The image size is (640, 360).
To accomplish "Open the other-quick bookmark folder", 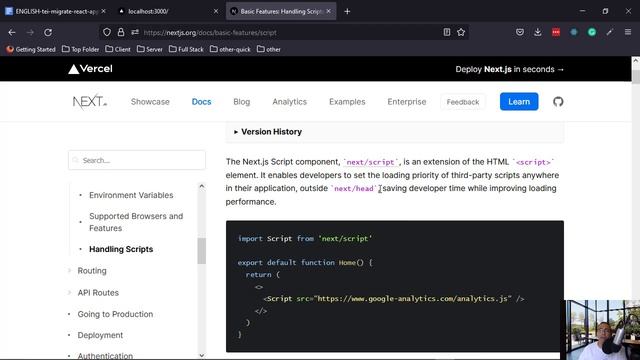I will point(230,49).
